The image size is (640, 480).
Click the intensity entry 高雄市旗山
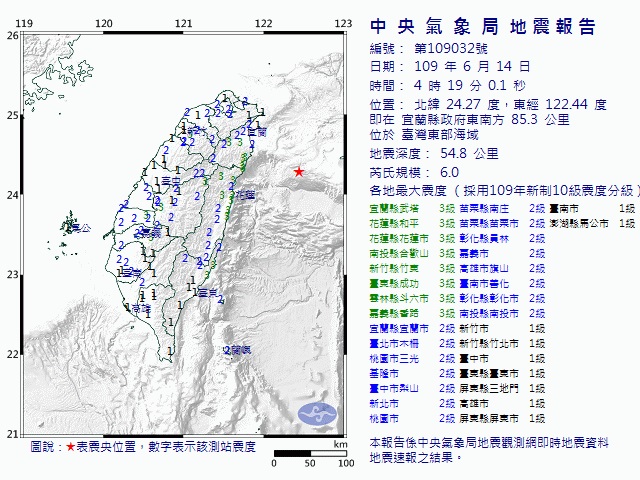click(484, 269)
